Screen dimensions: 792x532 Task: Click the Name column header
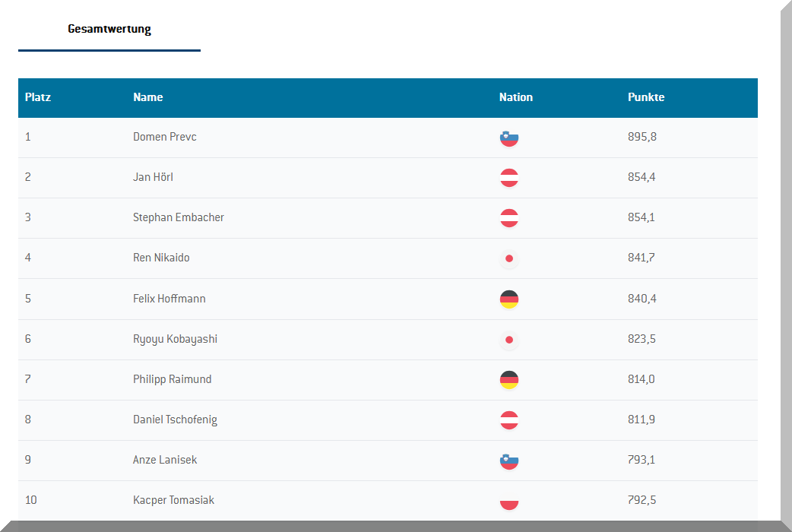(148, 97)
